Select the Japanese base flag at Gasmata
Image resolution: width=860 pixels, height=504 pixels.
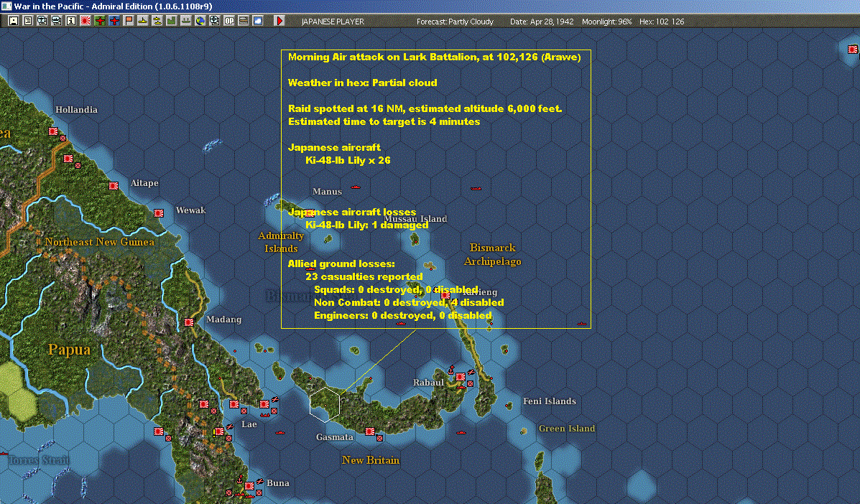pyautogui.click(x=370, y=431)
